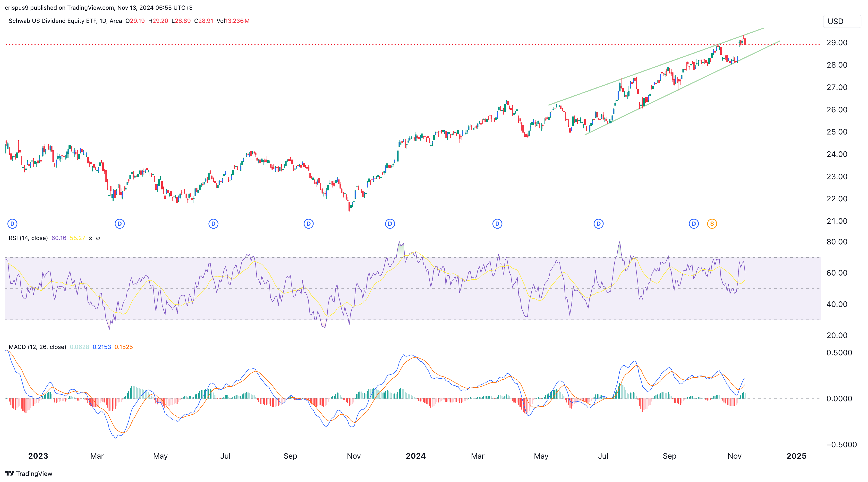Click the dividend D marker below March 2023

pyautogui.click(x=120, y=223)
